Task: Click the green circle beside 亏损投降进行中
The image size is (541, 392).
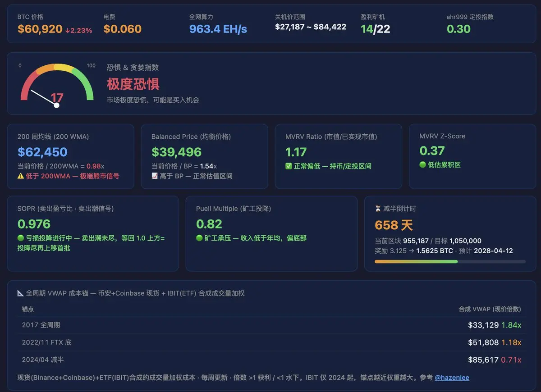Action: 21,238
